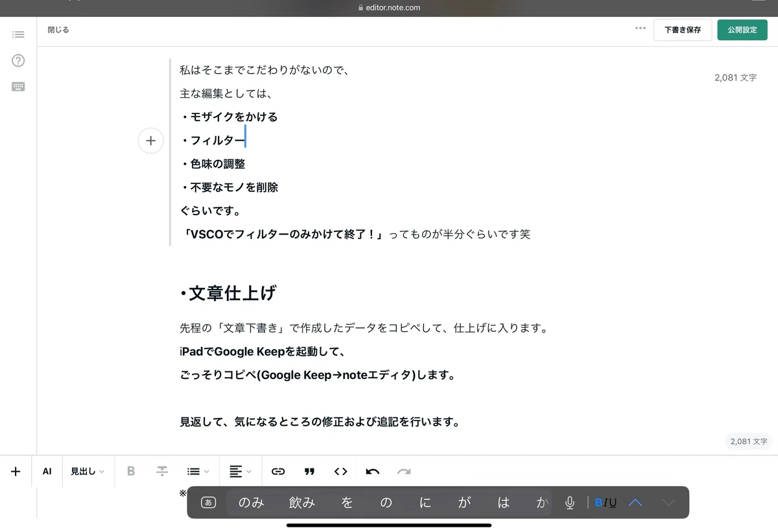Undo the last edit

coord(373,472)
